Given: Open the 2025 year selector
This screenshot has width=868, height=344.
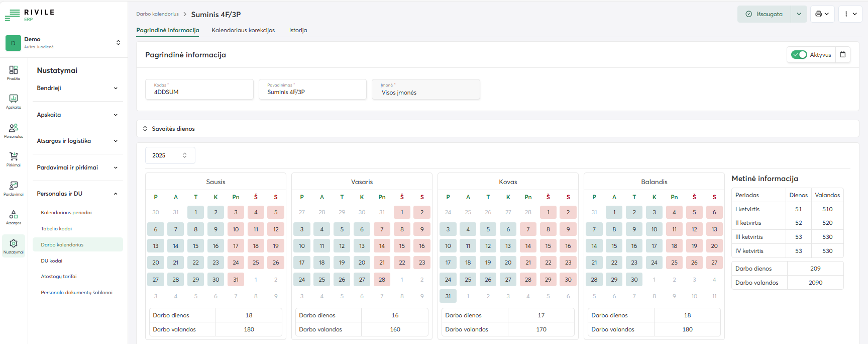Looking at the screenshot, I should pos(170,155).
